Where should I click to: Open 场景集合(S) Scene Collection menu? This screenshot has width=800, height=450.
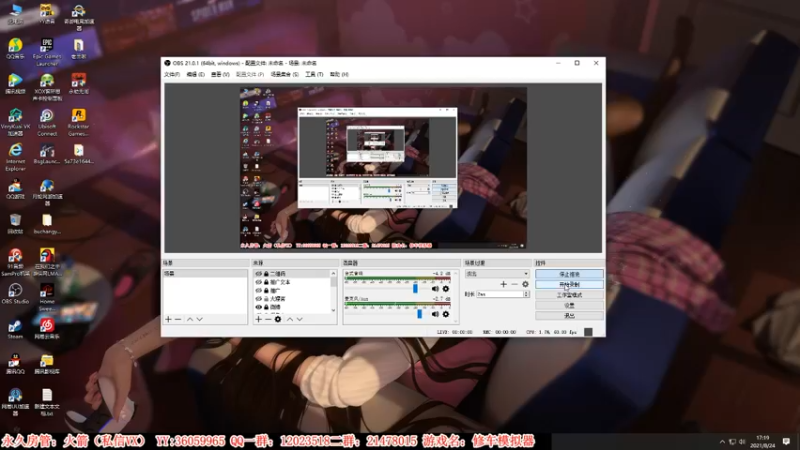285,74
